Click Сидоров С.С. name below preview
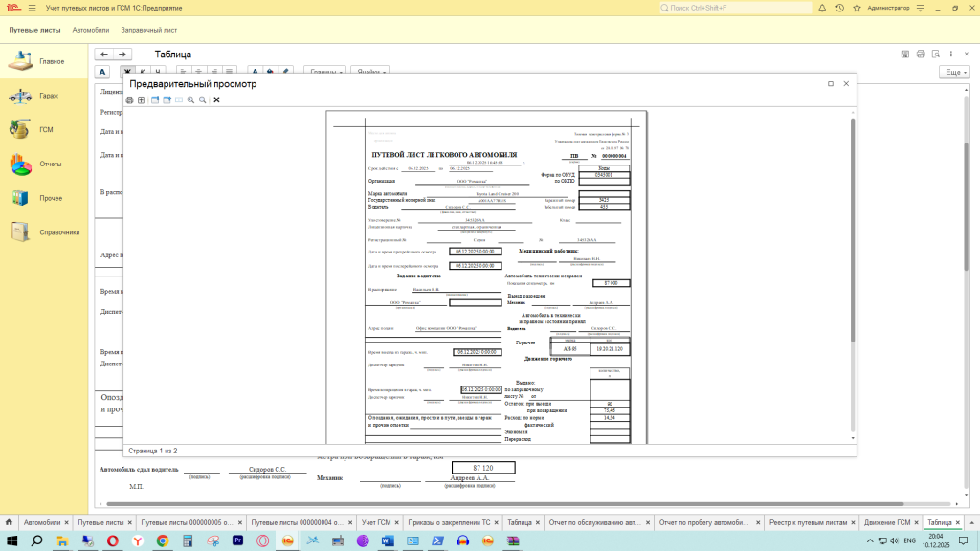980x551 pixels. pyautogui.click(x=267, y=469)
